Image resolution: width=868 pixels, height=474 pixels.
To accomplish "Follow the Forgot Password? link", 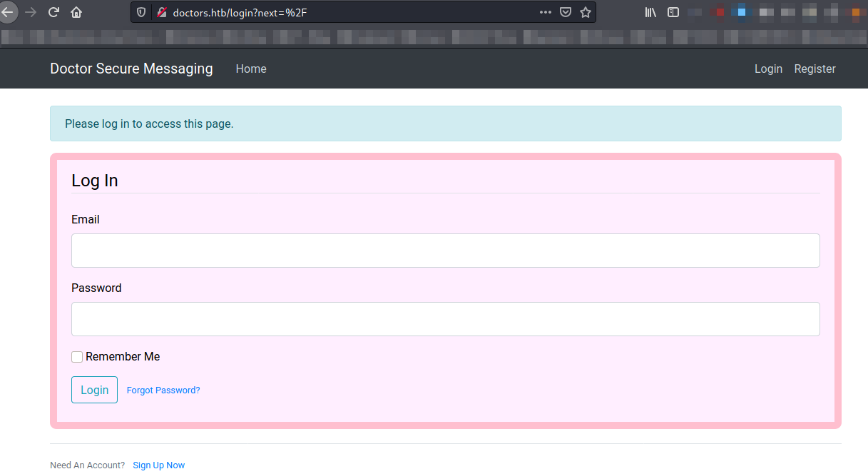I will [163, 390].
